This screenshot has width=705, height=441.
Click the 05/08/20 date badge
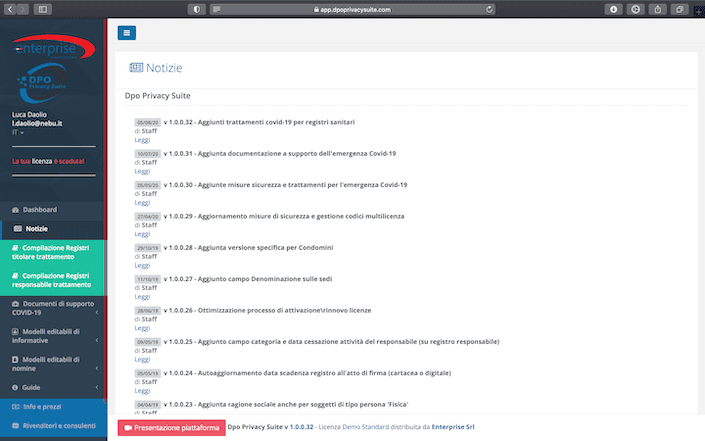pyautogui.click(x=147, y=122)
